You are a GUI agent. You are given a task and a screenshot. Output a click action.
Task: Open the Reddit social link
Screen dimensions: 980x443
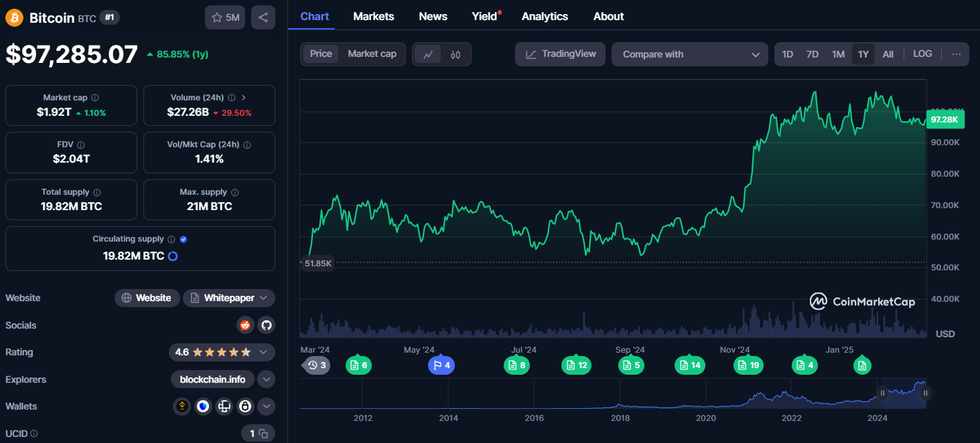click(x=245, y=325)
